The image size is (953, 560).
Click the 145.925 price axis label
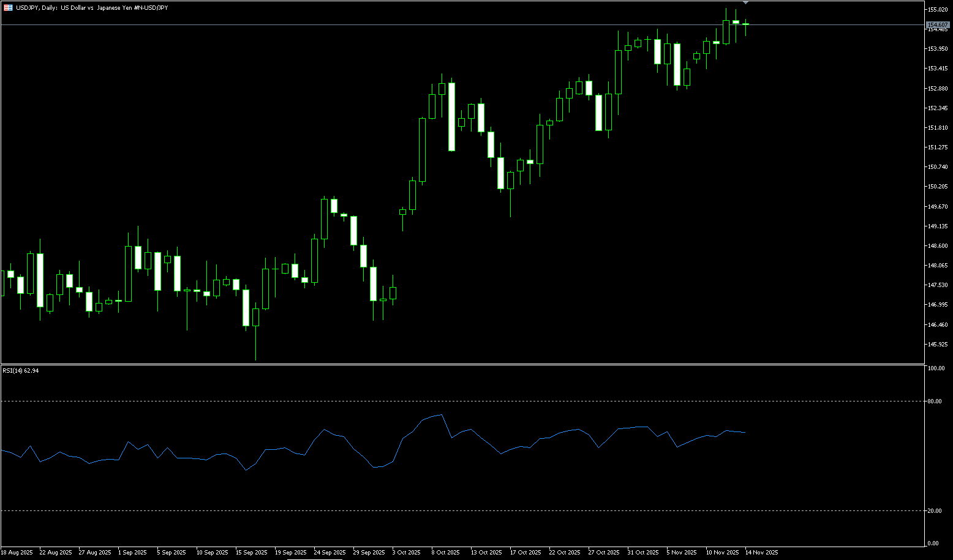pos(938,344)
